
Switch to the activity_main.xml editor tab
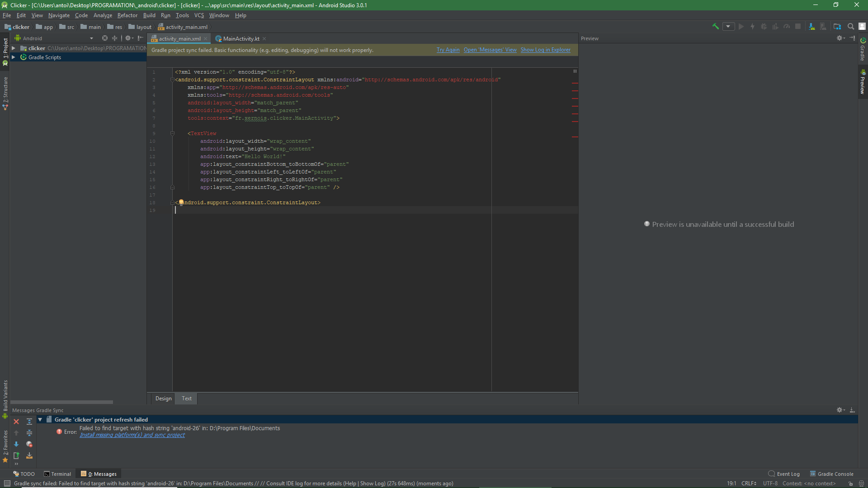pyautogui.click(x=179, y=39)
